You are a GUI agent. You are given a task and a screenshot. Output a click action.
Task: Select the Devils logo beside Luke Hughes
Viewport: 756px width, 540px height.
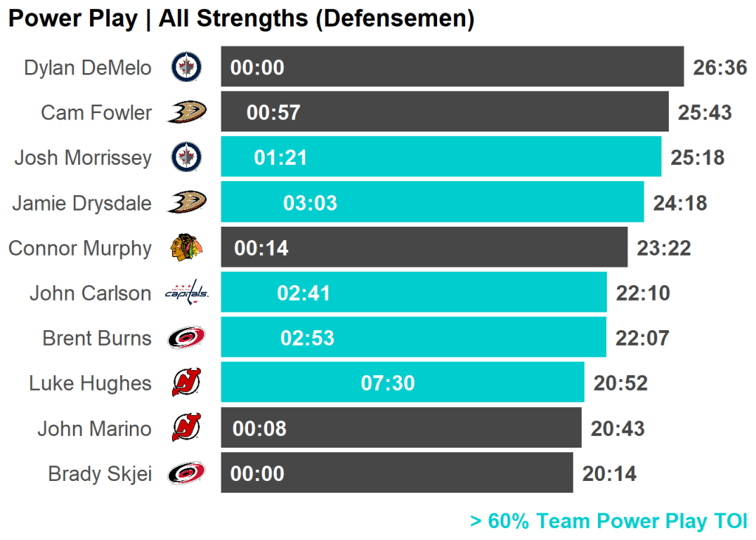click(x=186, y=383)
